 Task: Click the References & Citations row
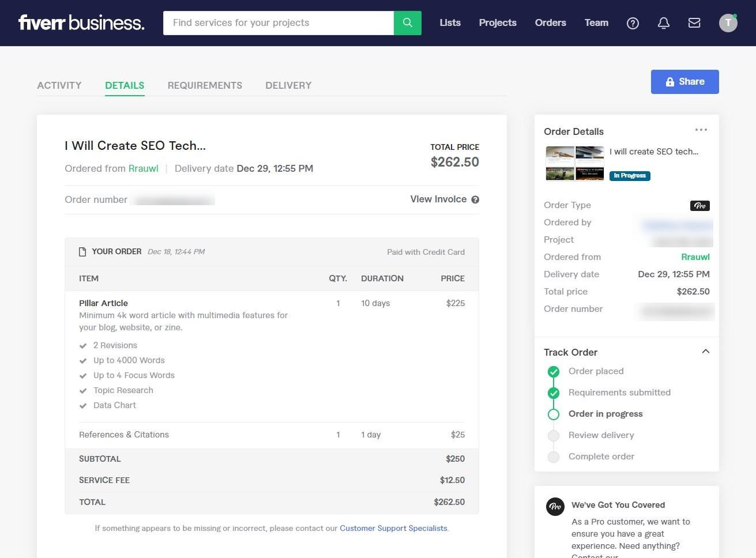tap(272, 435)
